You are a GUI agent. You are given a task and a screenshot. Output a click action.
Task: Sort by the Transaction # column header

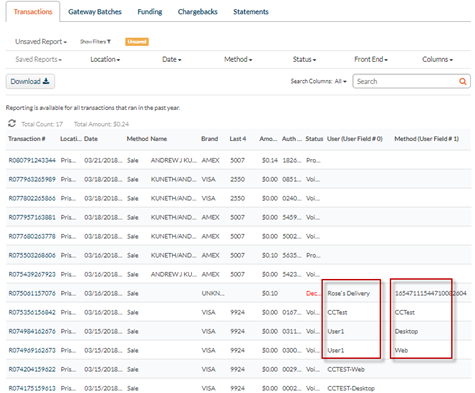(27, 139)
